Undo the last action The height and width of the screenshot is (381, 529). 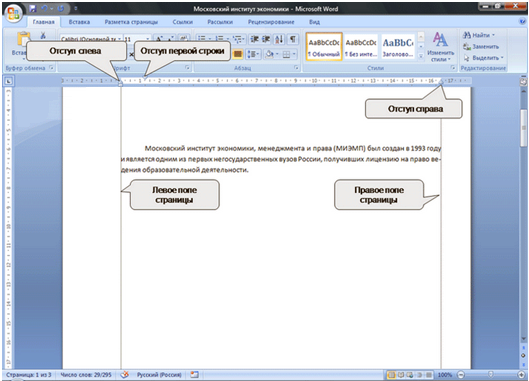pyautogui.click(x=44, y=9)
